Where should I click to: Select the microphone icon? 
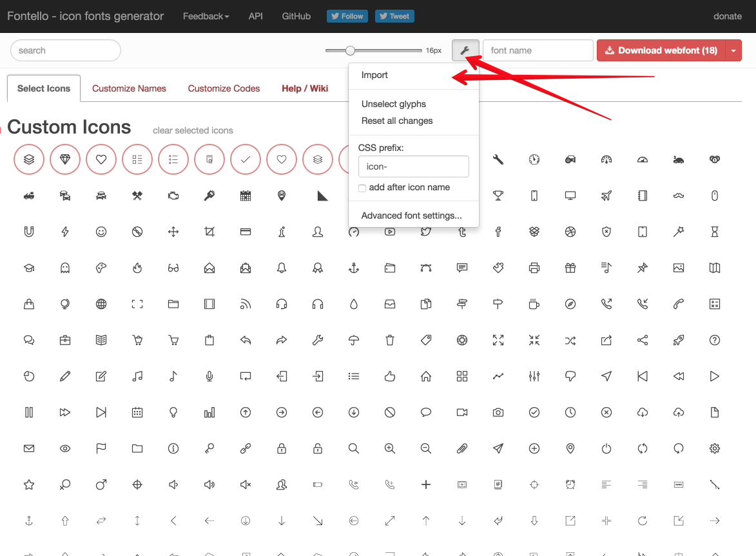coord(209,376)
